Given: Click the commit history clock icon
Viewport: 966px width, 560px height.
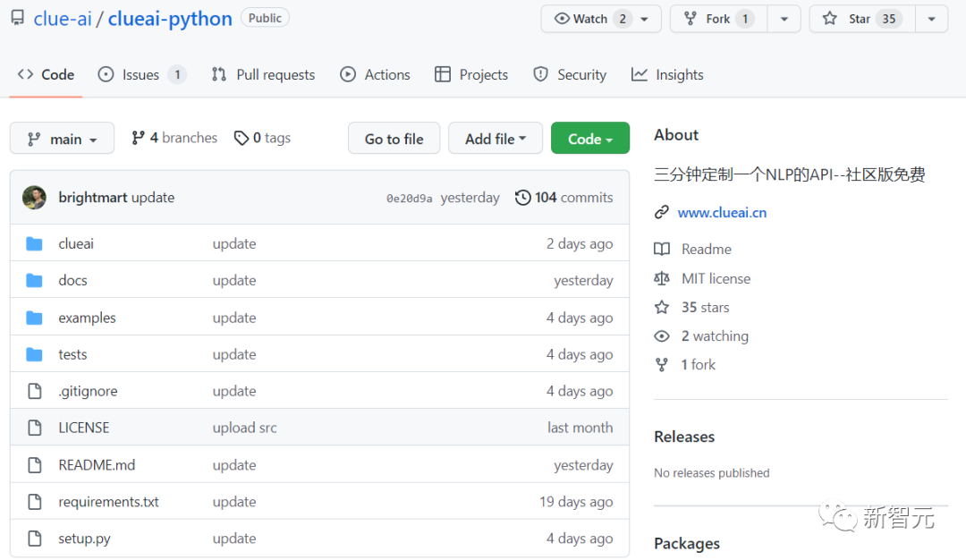Looking at the screenshot, I should click(x=523, y=198).
